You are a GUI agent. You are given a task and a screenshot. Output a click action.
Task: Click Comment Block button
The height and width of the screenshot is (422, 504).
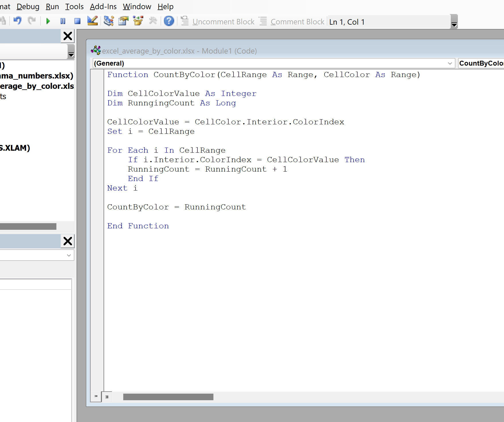click(x=292, y=21)
